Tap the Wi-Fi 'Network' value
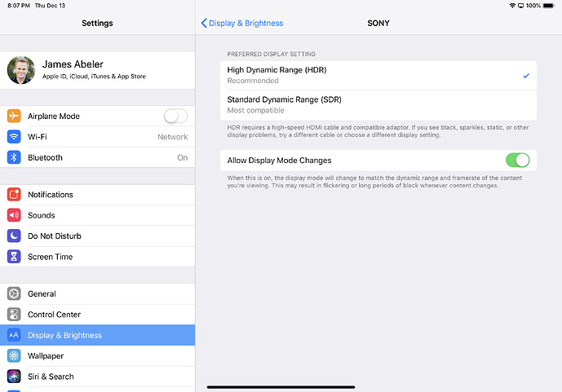Viewport: 562px width, 392px height. pyautogui.click(x=172, y=137)
